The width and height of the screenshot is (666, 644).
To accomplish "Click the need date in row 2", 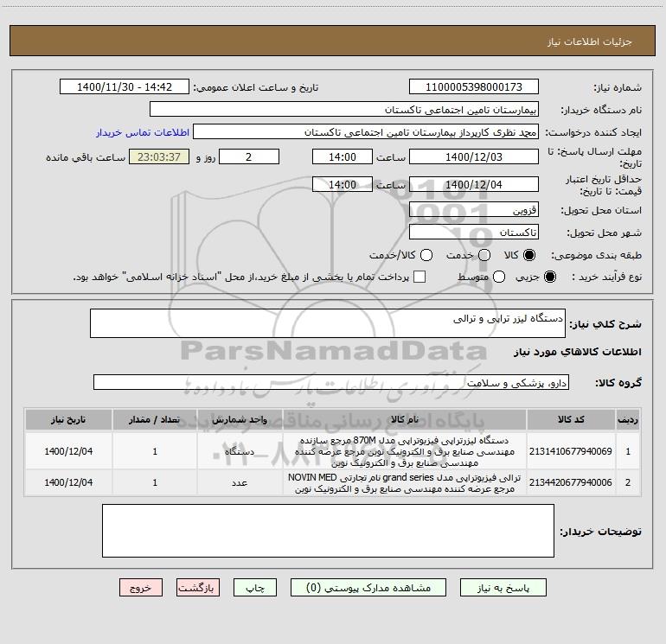I will (68, 482).
